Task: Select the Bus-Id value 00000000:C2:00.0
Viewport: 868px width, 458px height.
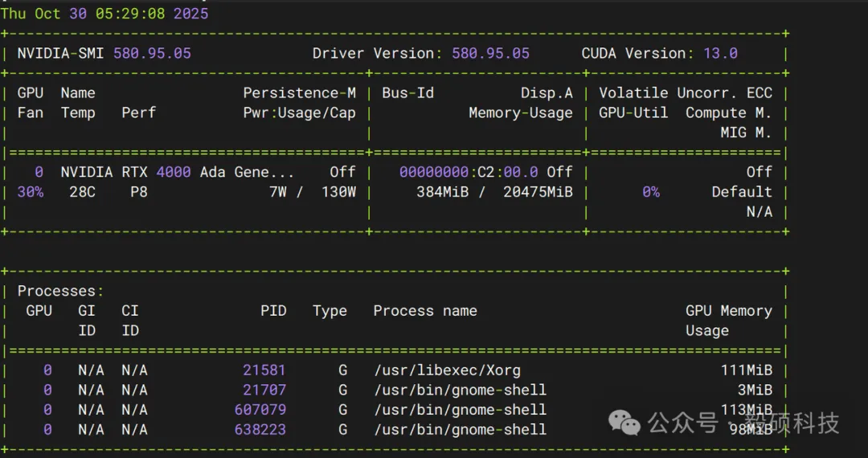Action: pos(469,173)
